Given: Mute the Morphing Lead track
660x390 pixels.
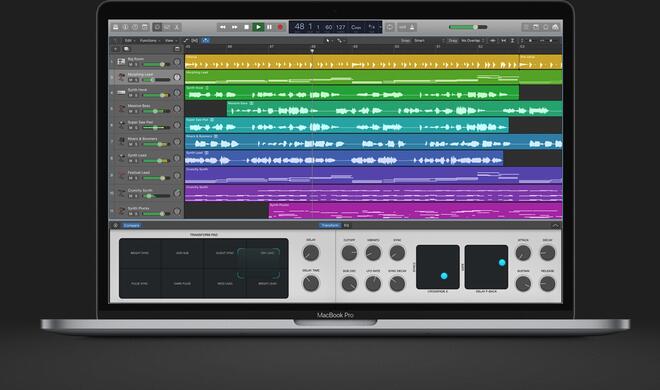Looking at the screenshot, I should [130, 80].
